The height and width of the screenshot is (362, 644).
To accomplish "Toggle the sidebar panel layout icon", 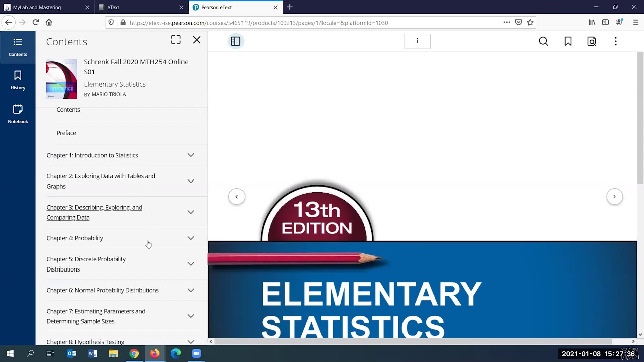I will [235, 41].
